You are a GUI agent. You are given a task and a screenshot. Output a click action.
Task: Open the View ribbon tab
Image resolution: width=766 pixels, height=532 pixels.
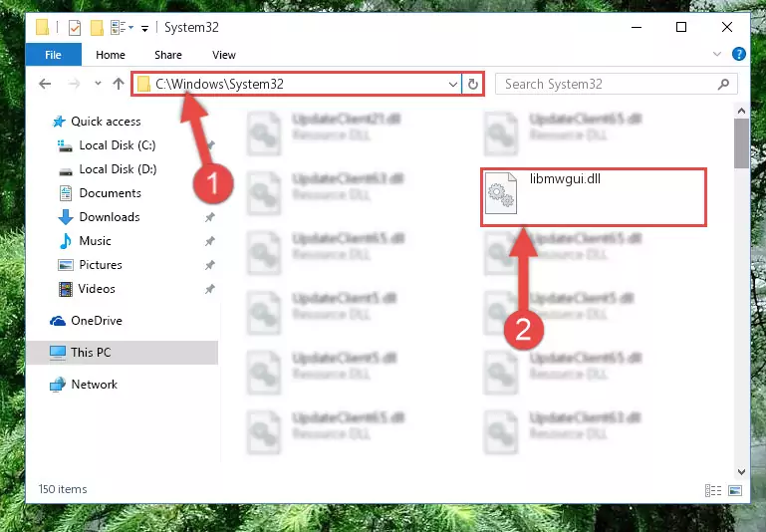click(224, 55)
